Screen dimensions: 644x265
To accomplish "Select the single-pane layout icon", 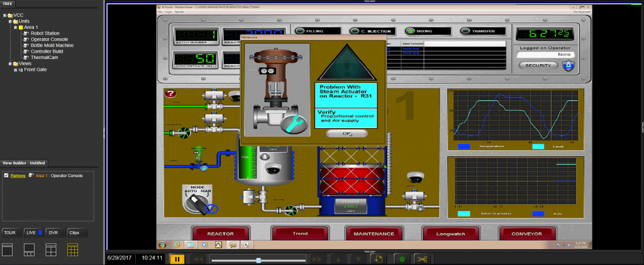I will click(x=8, y=250).
